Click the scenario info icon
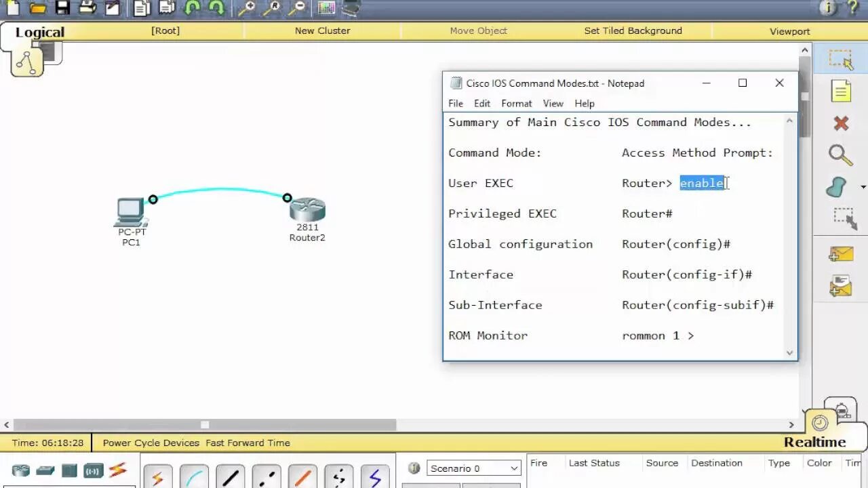Viewport: 868px width, 488px height. click(x=414, y=468)
